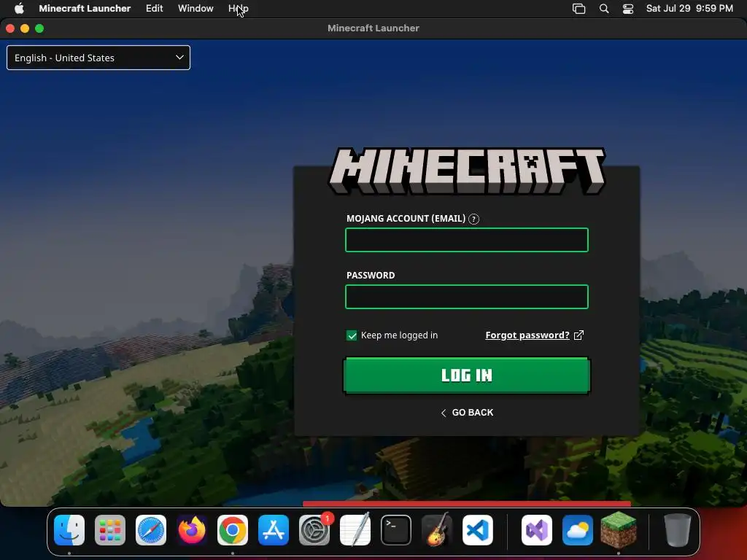Open TextEdit from the dock
This screenshot has height=560, width=747.
click(x=355, y=530)
